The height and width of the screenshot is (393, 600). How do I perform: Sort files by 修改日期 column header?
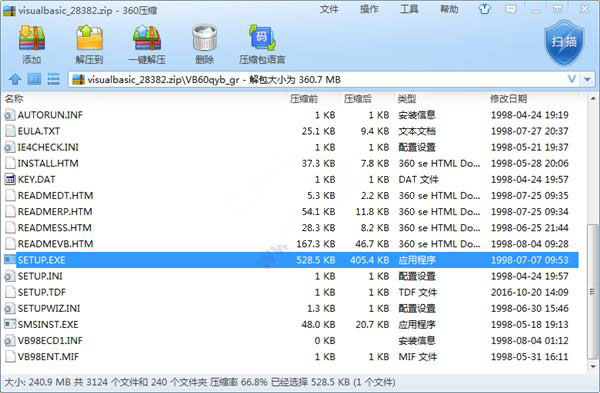508,99
